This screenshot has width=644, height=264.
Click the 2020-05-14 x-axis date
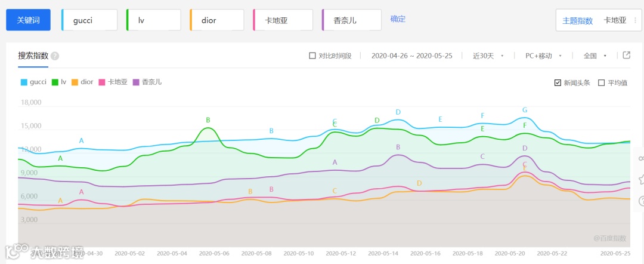(x=383, y=253)
